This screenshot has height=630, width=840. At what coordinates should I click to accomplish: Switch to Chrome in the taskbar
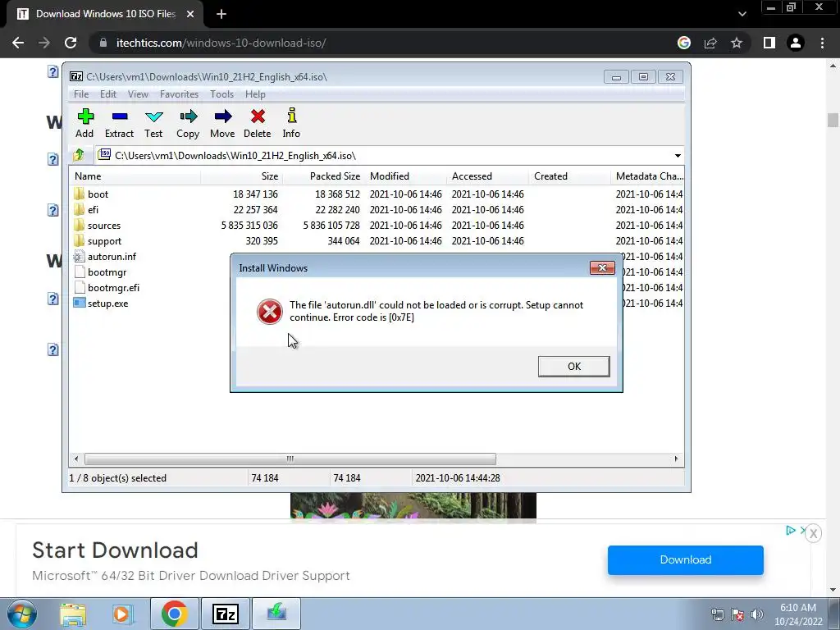[174, 614]
